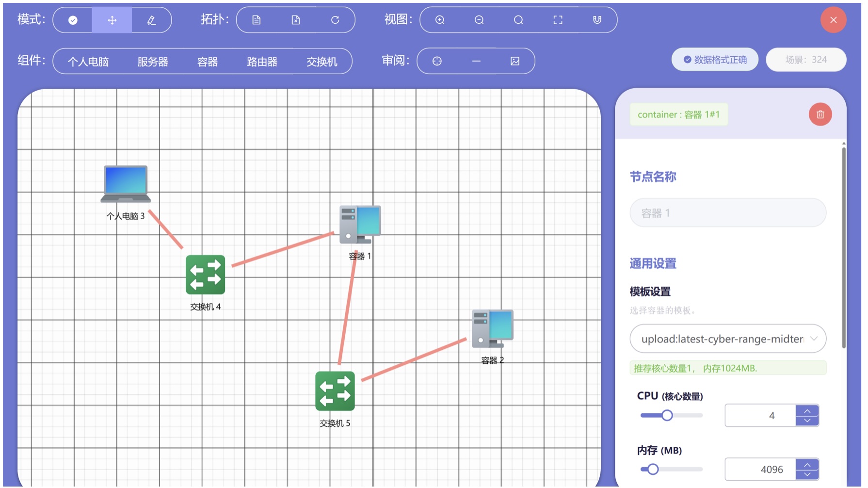Delete node with red trash button

(x=820, y=114)
